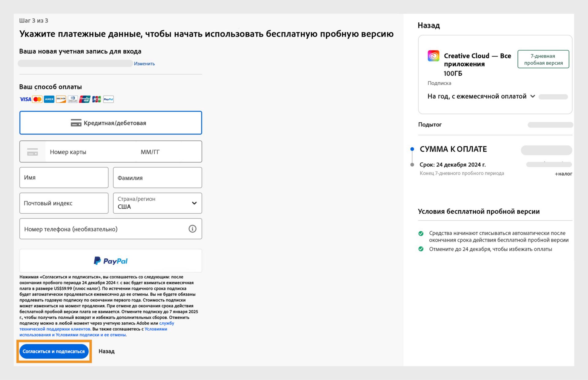588x380 pixels.
Task: Click the СУММА К ОПЛАТЕ label
Action: click(x=453, y=149)
